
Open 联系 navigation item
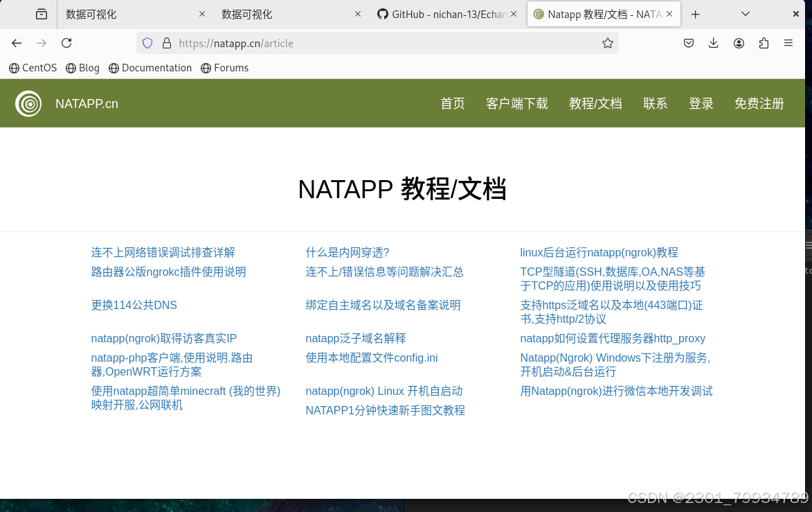click(x=655, y=104)
